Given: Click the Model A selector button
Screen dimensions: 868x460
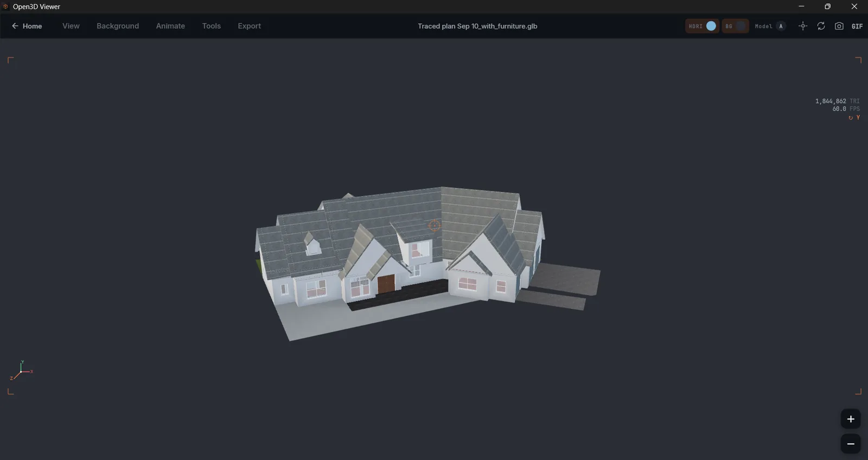Looking at the screenshot, I should (x=770, y=26).
